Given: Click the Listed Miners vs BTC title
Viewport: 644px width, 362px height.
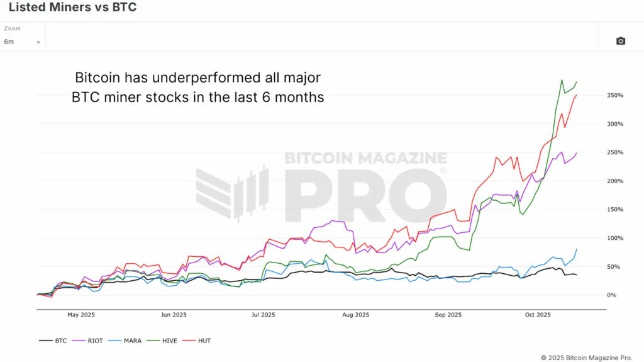Looking at the screenshot, I should point(72,8).
